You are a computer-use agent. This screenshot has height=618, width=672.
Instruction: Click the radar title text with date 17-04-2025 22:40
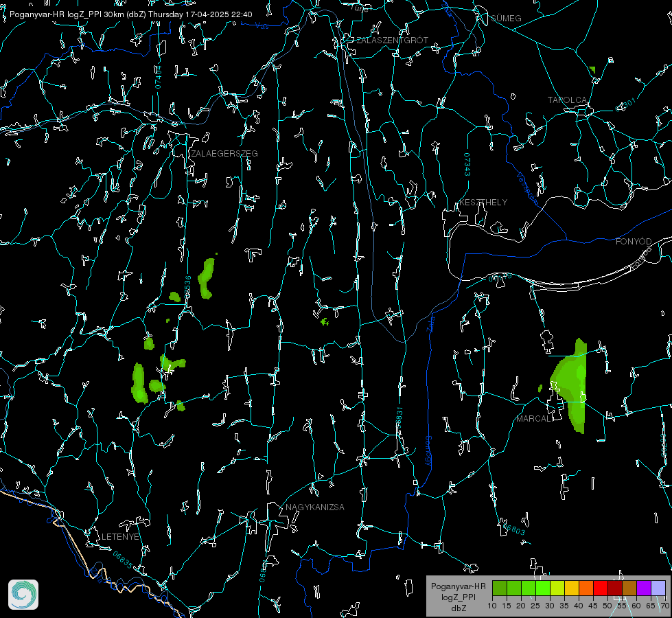click(x=130, y=14)
